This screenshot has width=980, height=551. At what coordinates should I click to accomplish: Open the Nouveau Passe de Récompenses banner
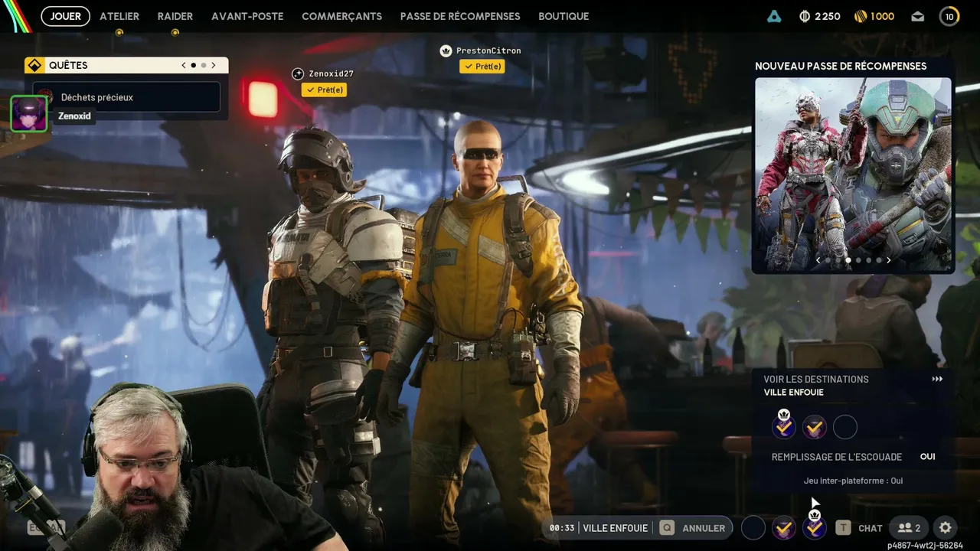[853, 175]
